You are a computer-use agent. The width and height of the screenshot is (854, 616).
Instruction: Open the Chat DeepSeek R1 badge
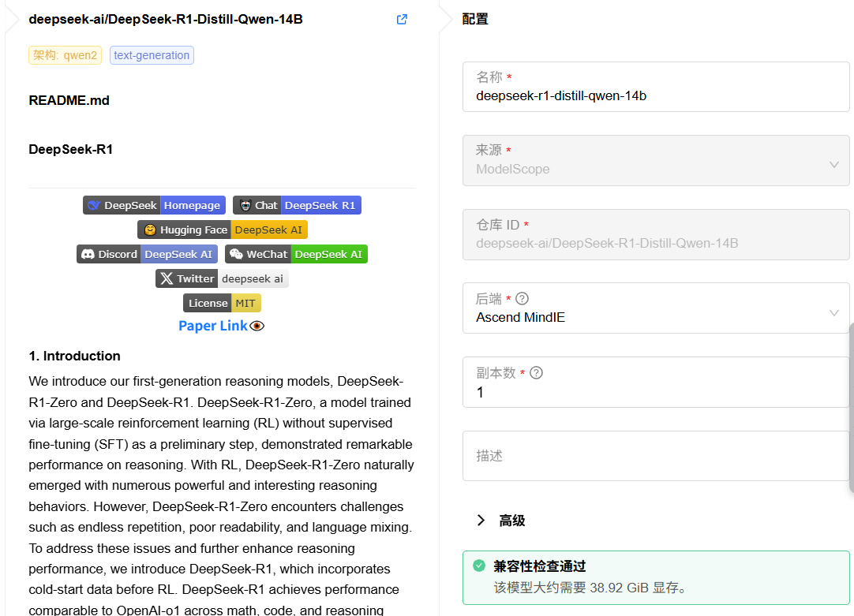[297, 205]
